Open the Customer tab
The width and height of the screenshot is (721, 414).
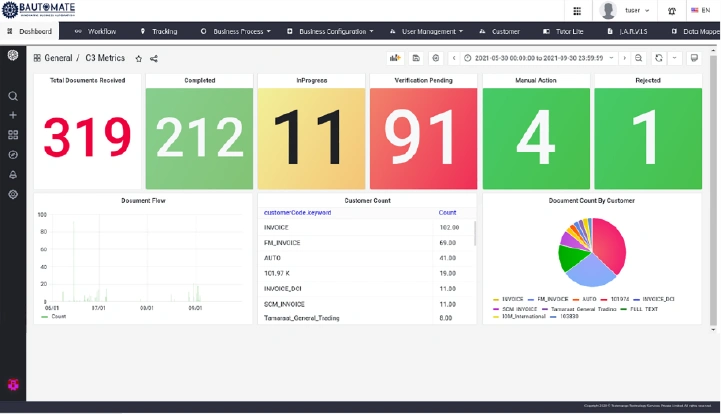click(x=500, y=31)
